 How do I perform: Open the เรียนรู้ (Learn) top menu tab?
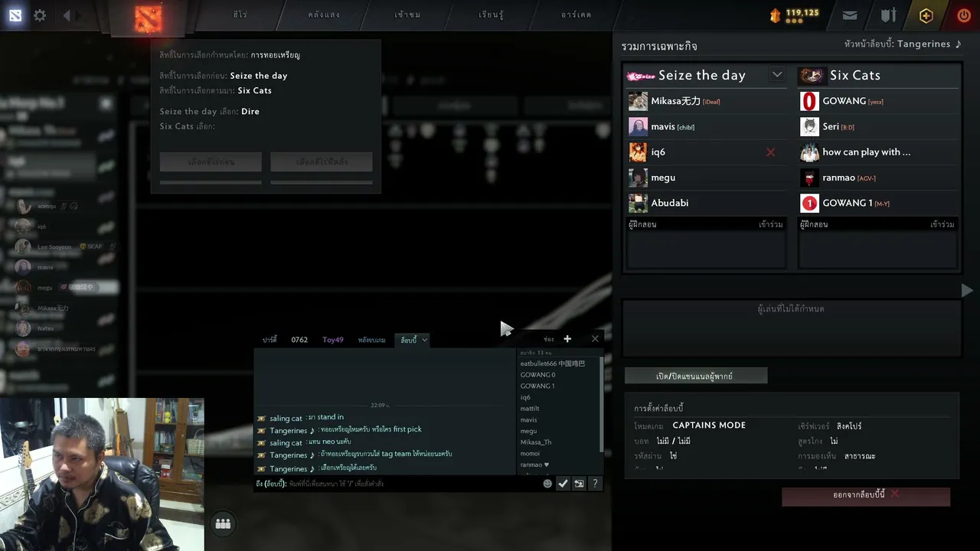pos(491,15)
